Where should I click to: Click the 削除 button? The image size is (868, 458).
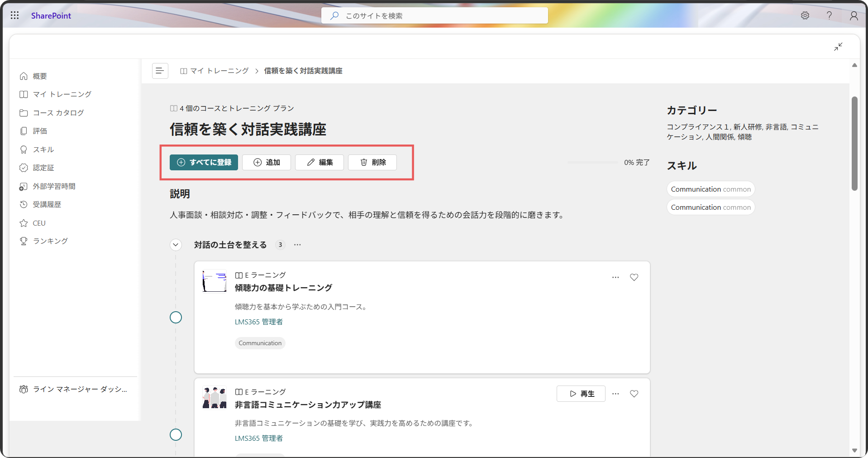pos(372,162)
